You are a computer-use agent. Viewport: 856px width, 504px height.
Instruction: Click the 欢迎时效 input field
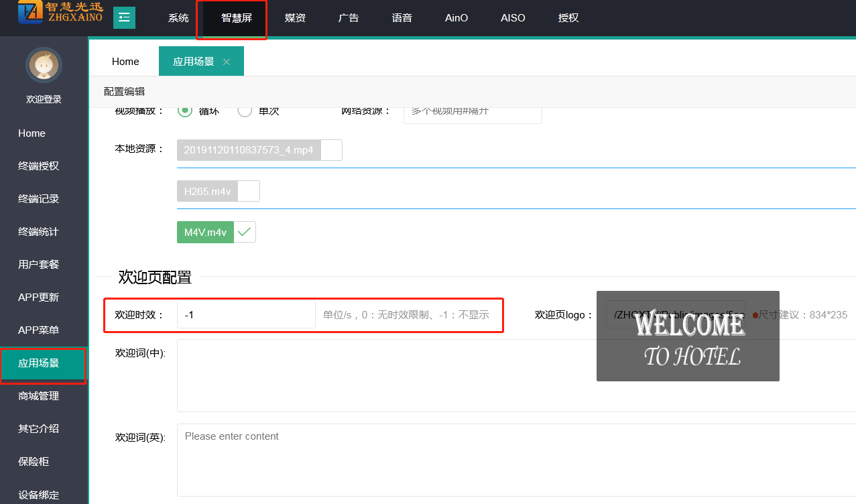click(x=245, y=314)
